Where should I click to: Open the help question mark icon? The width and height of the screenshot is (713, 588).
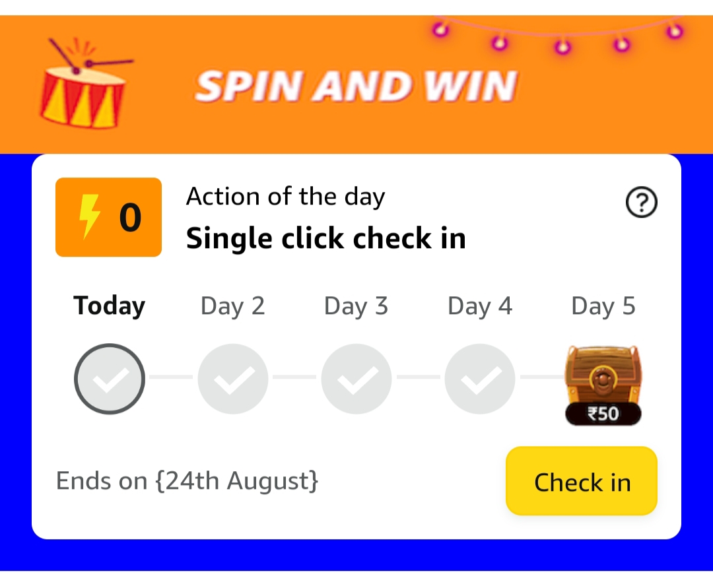click(641, 203)
